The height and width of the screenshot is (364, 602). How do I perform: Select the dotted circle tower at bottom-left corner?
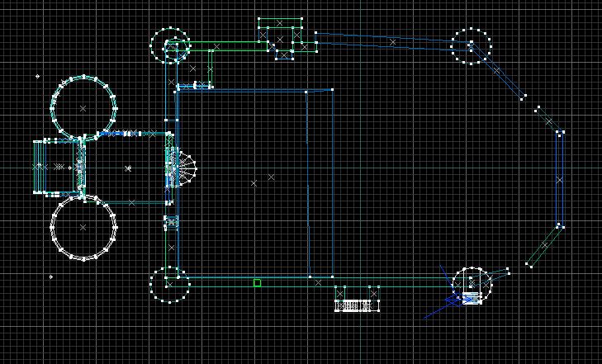[x=169, y=284]
